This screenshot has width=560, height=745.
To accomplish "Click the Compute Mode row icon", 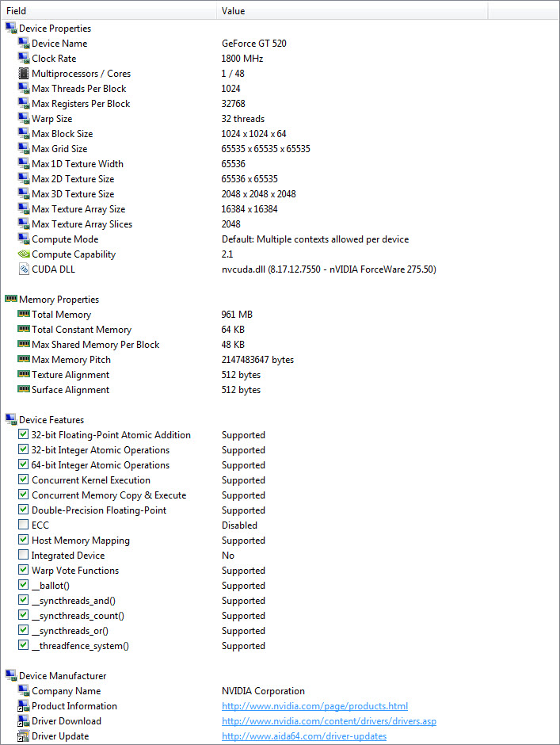I will (x=24, y=239).
